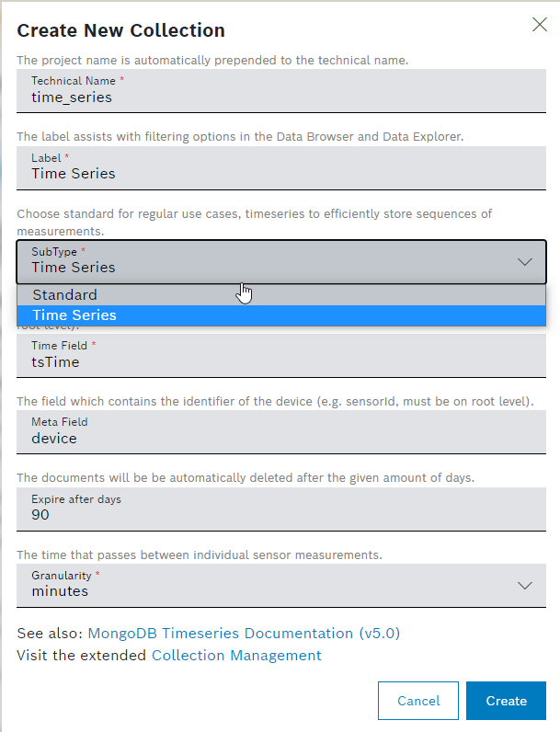Visit the Collection Management link
Screen dimensions: 560x732
(x=236, y=656)
